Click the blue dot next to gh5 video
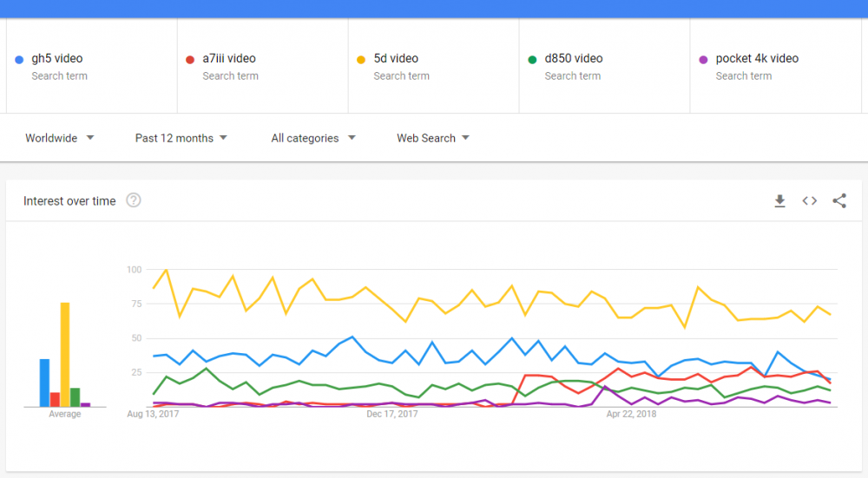Screen dimensions: 868x478 [19, 60]
